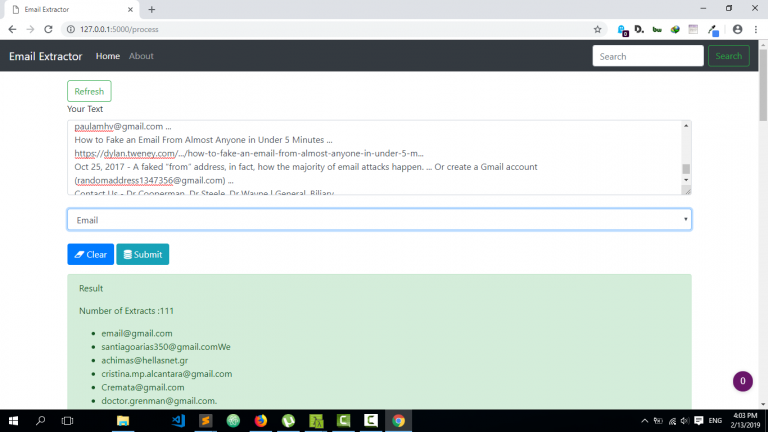Image resolution: width=768 pixels, height=432 pixels.
Task: Open the green globe app in taskbar
Action: (x=233, y=421)
